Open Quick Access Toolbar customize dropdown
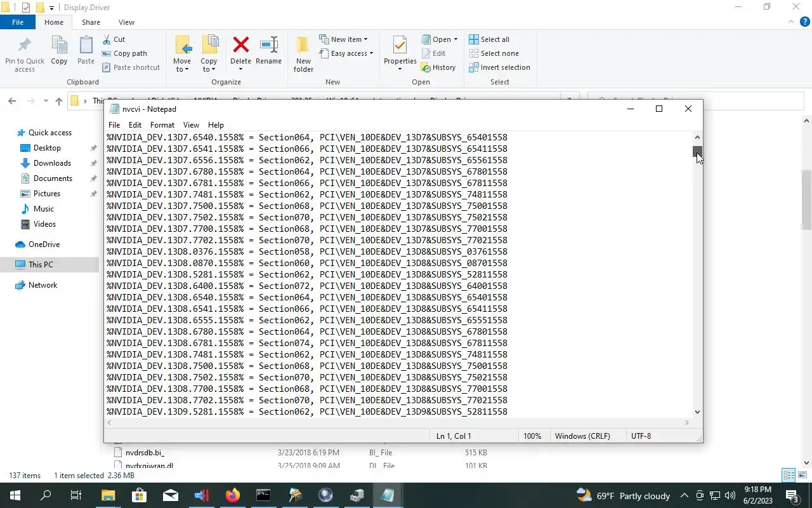The image size is (812, 508). coord(52,8)
